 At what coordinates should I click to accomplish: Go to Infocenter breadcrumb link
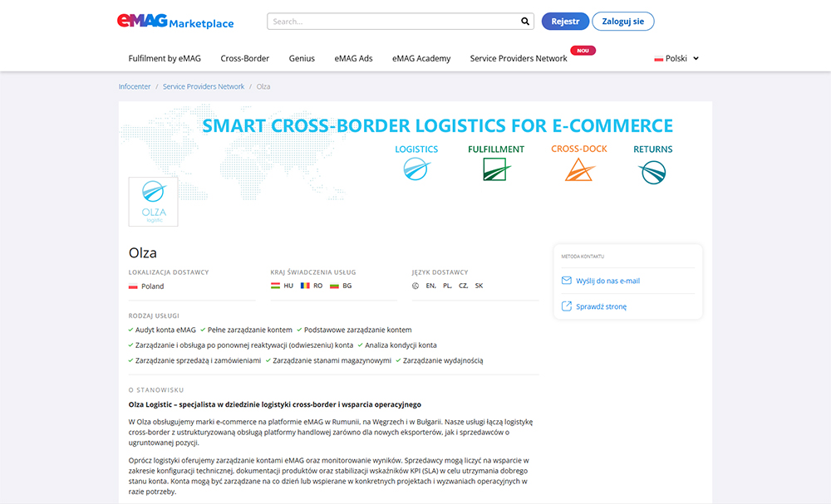point(135,86)
